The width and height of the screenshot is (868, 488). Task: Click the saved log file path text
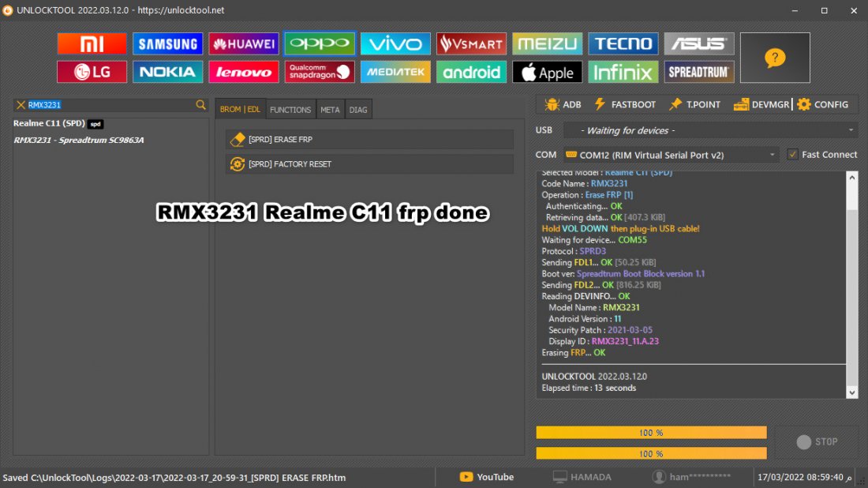tap(174, 478)
